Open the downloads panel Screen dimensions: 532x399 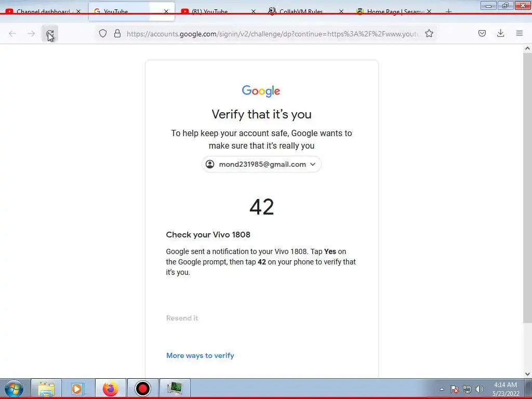pyautogui.click(x=500, y=33)
